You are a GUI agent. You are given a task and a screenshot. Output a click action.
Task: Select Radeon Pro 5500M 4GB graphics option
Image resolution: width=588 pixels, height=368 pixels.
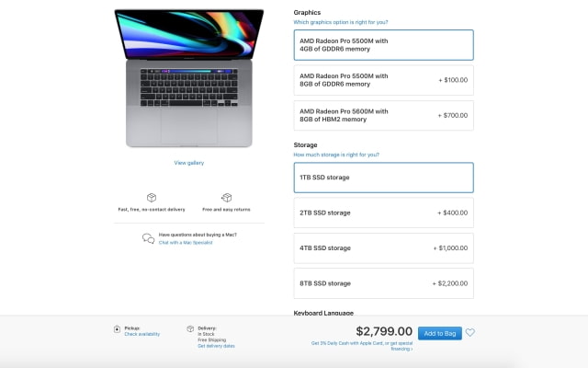[384, 45]
